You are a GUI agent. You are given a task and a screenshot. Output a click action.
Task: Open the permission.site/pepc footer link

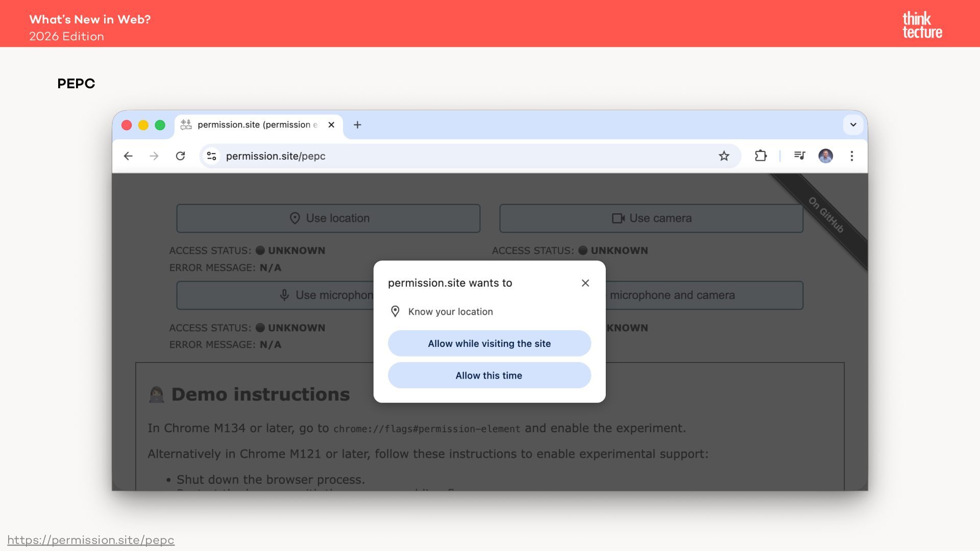tap(91, 540)
